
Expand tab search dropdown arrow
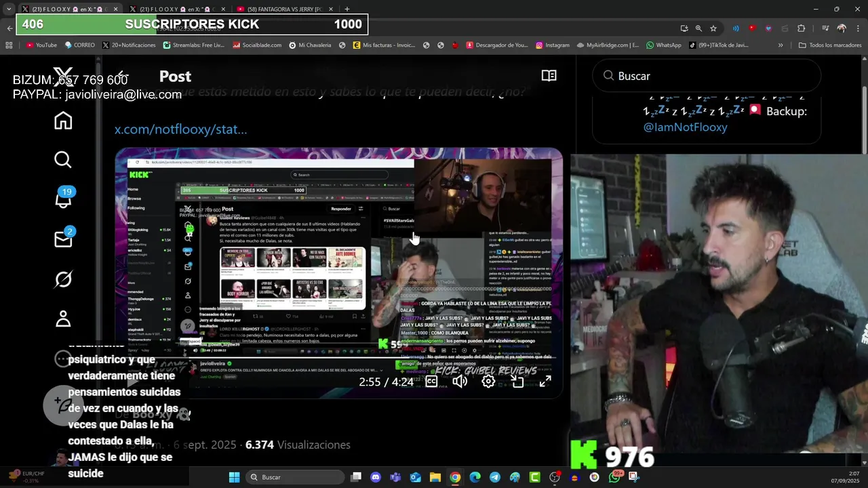pos(8,9)
